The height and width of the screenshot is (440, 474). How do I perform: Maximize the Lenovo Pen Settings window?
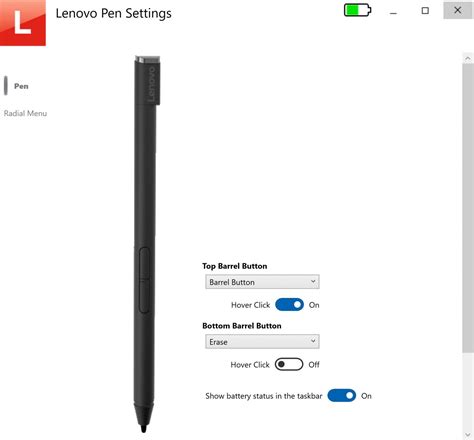pyautogui.click(x=425, y=11)
